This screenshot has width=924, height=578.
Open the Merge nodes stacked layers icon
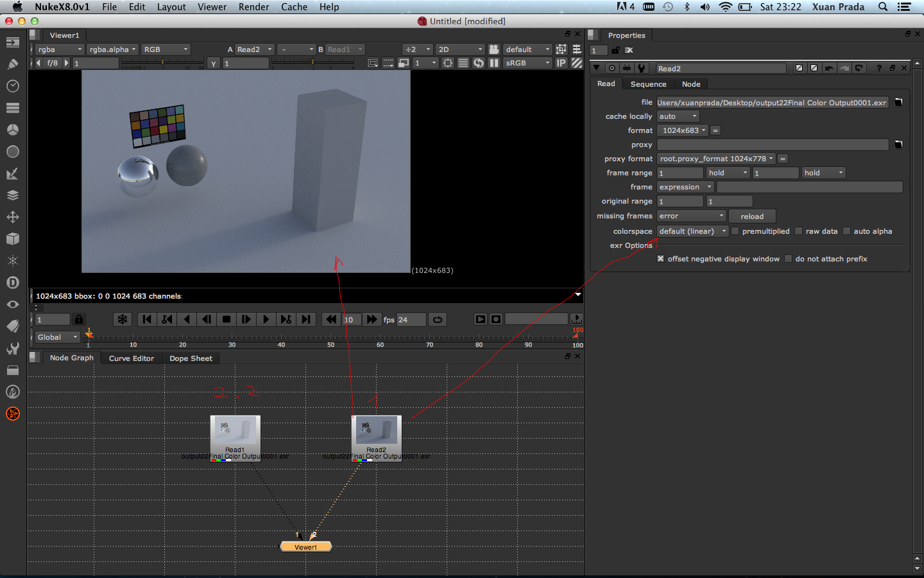12,195
